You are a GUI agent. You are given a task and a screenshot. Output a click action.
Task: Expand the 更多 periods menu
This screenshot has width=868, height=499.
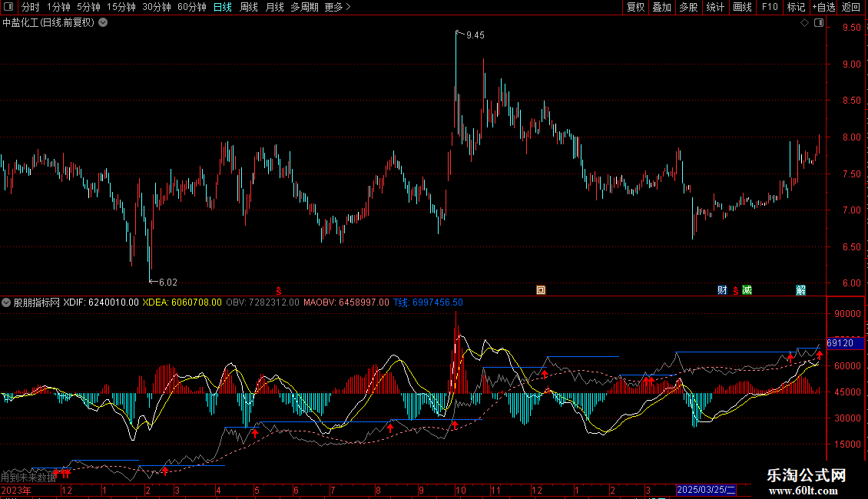pyautogui.click(x=337, y=7)
